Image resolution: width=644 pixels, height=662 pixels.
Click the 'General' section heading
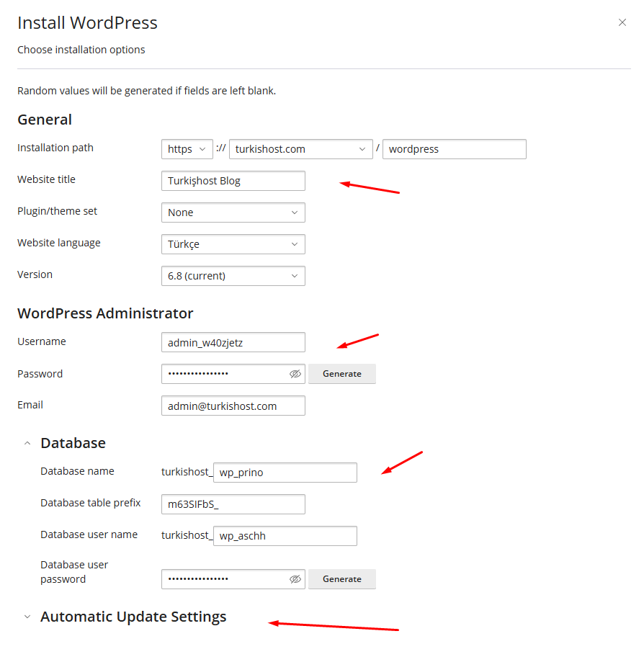coord(45,120)
